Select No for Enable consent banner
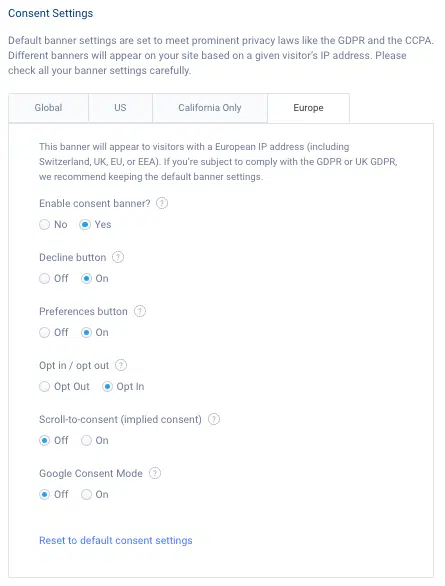This screenshot has height=586, width=445. point(44,225)
